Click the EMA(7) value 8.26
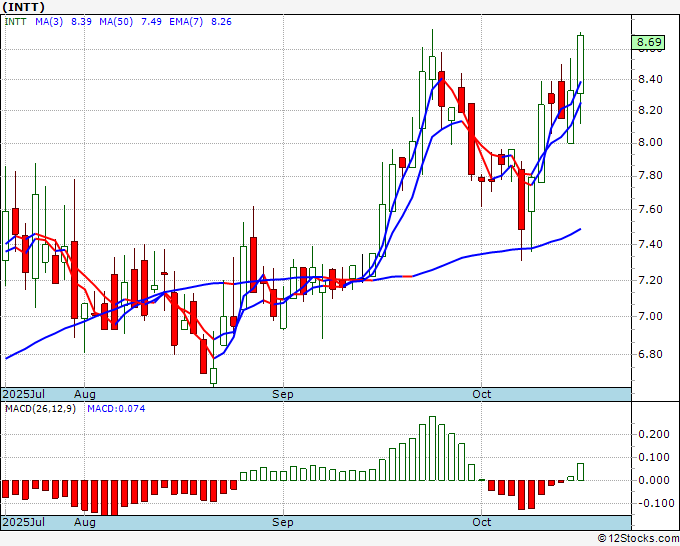 pos(221,21)
